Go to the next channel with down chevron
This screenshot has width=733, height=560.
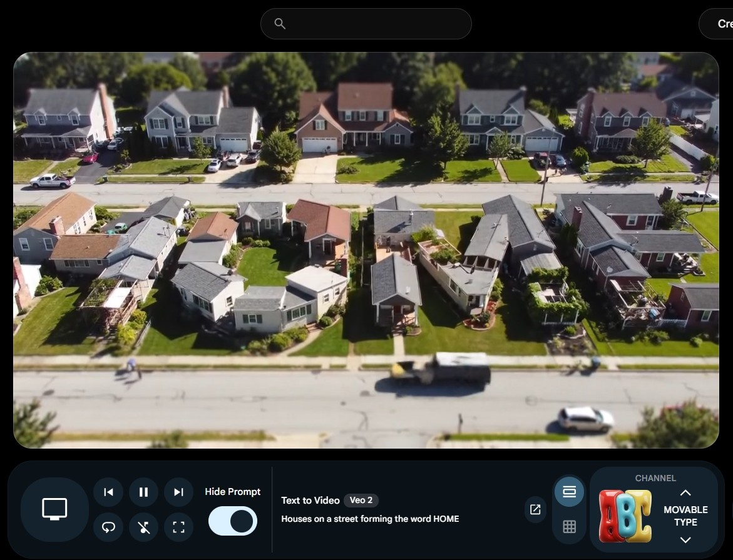[685, 540]
